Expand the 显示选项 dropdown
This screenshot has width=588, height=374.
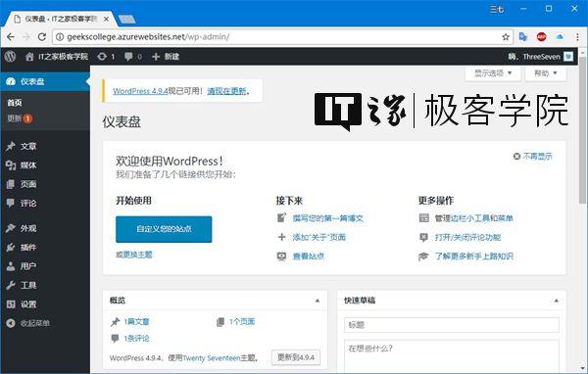point(493,73)
